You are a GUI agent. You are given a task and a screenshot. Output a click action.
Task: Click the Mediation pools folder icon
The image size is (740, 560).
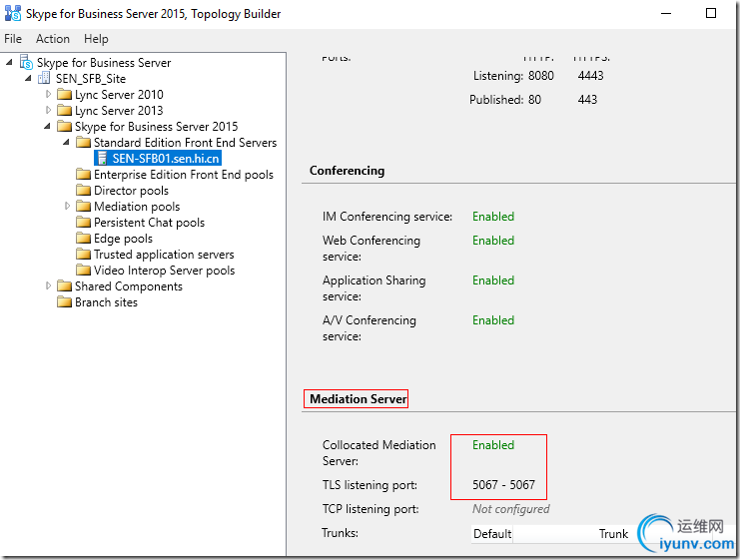click(83, 207)
